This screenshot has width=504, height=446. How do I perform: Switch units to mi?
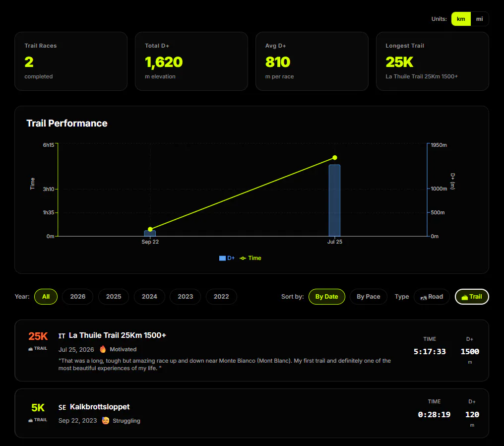coord(479,19)
